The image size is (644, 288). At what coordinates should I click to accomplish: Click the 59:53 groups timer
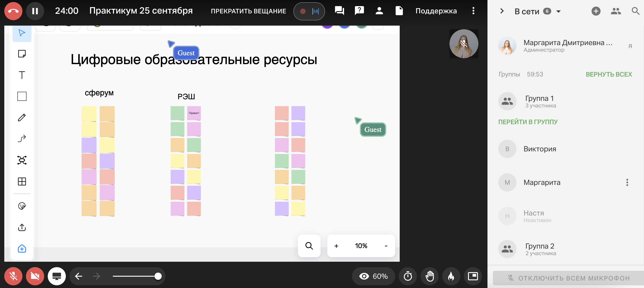coord(535,74)
